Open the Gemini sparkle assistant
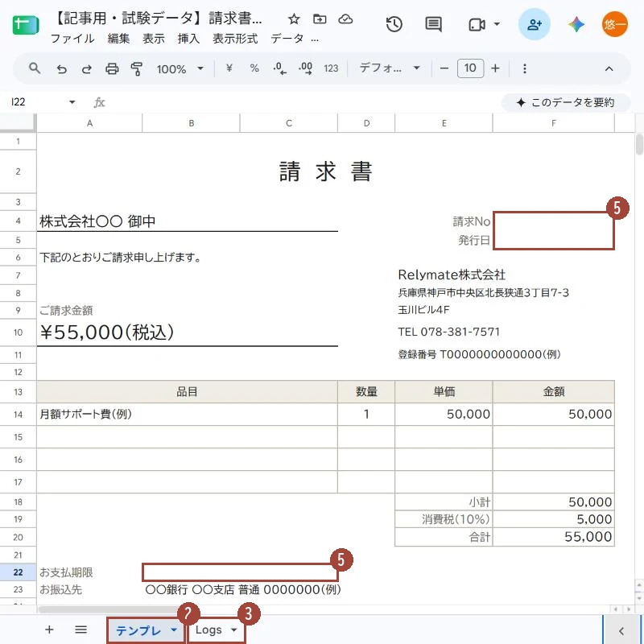This screenshot has width=644, height=644. pyautogui.click(x=576, y=24)
